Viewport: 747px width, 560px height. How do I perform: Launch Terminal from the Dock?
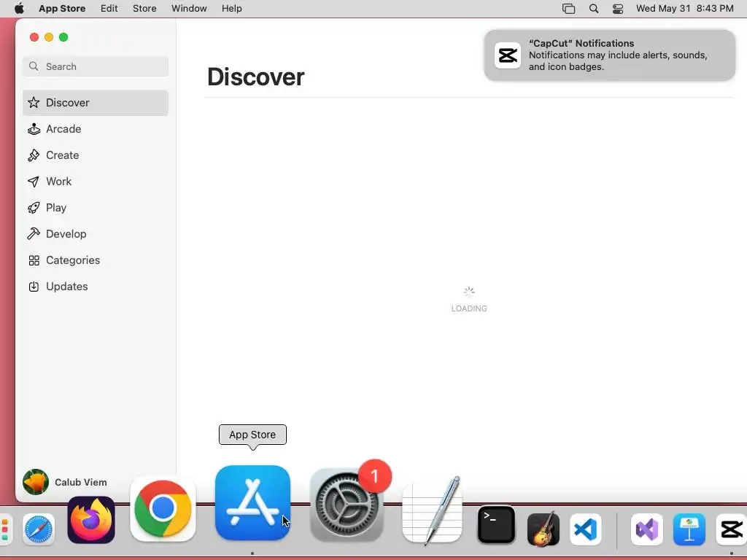pos(496,525)
